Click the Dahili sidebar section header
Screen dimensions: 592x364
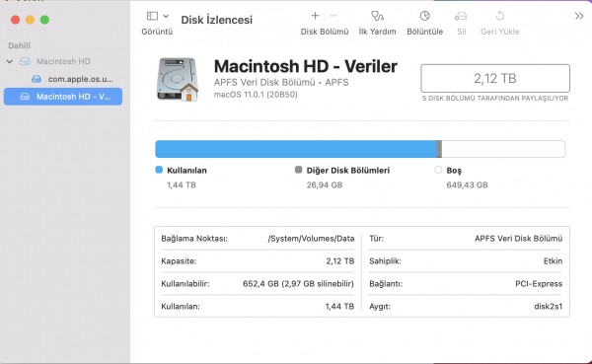click(20, 45)
